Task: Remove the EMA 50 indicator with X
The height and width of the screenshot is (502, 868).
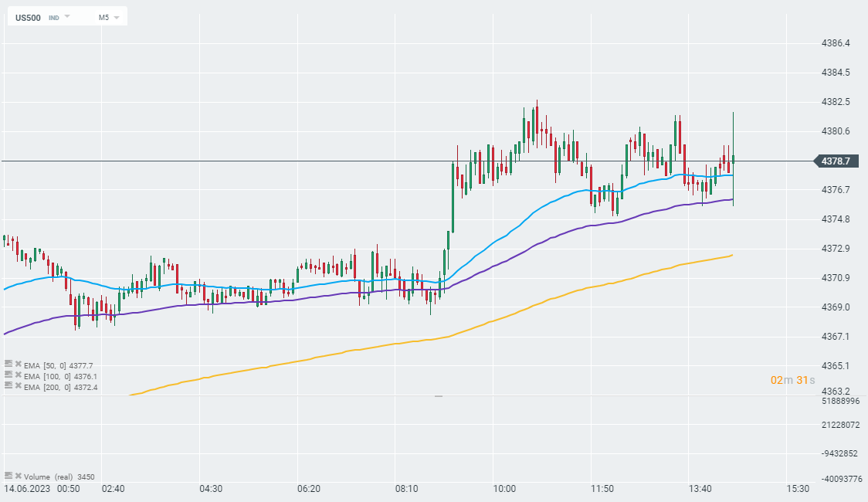Action: pyautogui.click(x=18, y=363)
